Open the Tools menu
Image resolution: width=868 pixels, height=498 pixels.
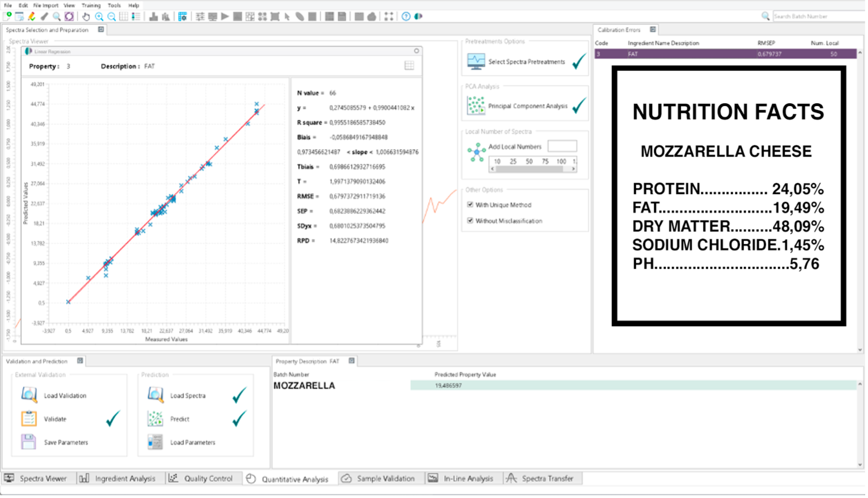(x=114, y=5)
